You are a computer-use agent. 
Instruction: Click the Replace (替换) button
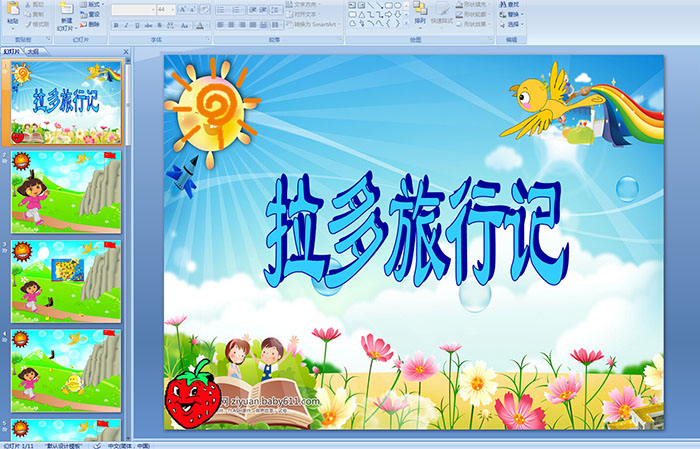pyautogui.click(x=510, y=15)
